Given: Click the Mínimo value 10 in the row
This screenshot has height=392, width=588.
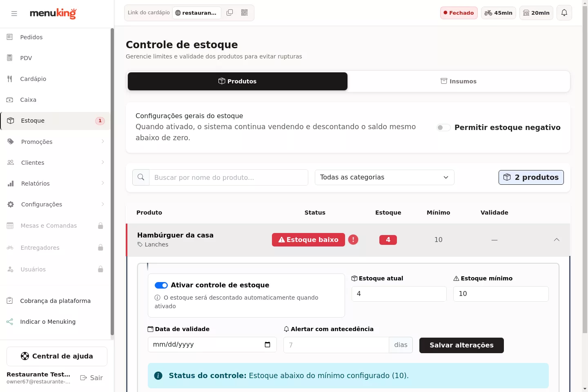Looking at the screenshot, I should coord(439,240).
